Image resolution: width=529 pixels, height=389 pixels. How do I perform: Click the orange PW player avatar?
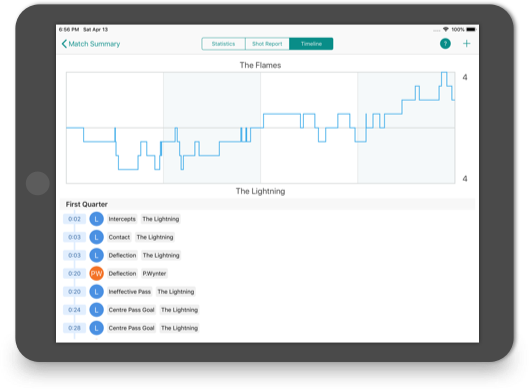96,274
